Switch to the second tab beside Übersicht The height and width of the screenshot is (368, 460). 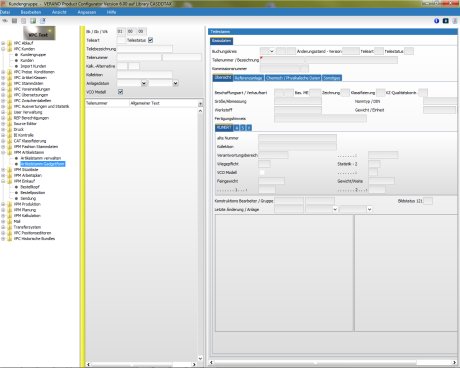(x=248, y=78)
